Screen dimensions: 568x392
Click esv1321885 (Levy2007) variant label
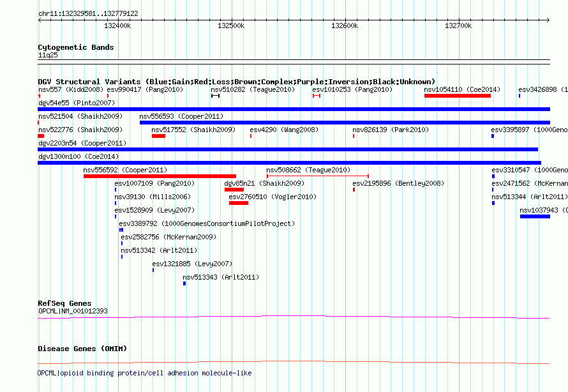(x=192, y=264)
